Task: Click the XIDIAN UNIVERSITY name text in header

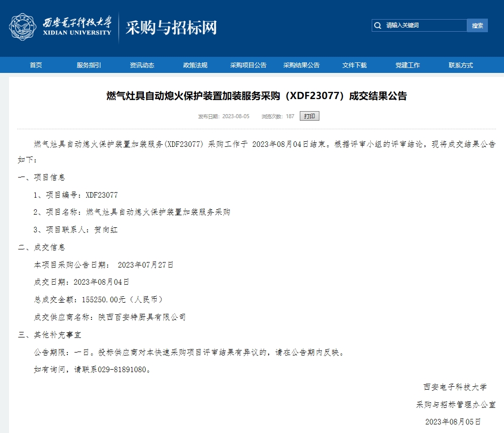Action: click(x=77, y=33)
